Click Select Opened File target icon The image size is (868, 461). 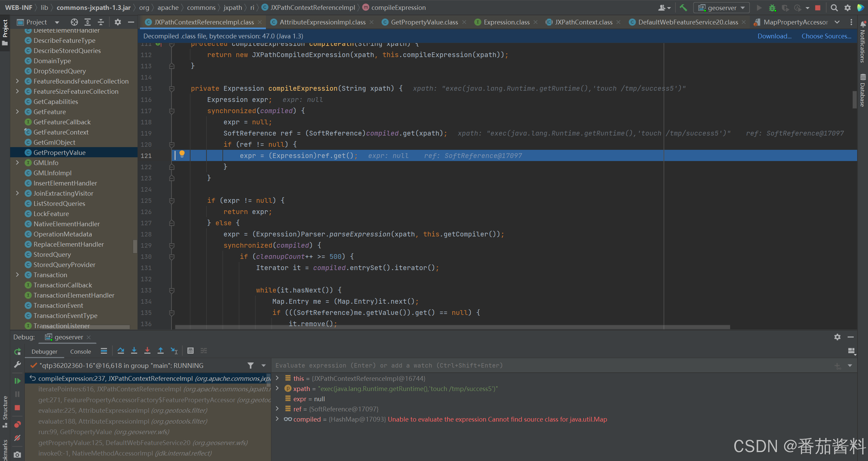click(x=74, y=22)
